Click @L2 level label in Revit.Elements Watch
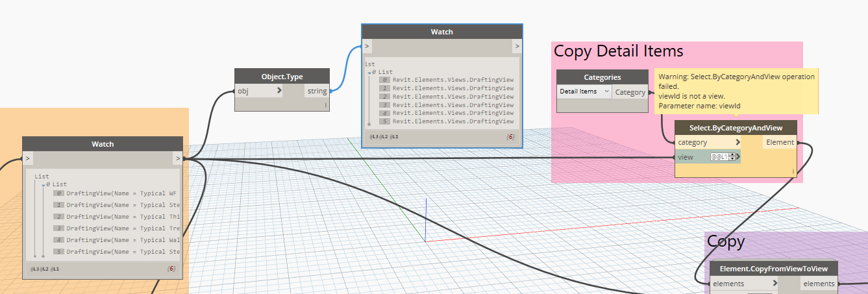The width and height of the screenshot is (868, 294). click(384, 137)
